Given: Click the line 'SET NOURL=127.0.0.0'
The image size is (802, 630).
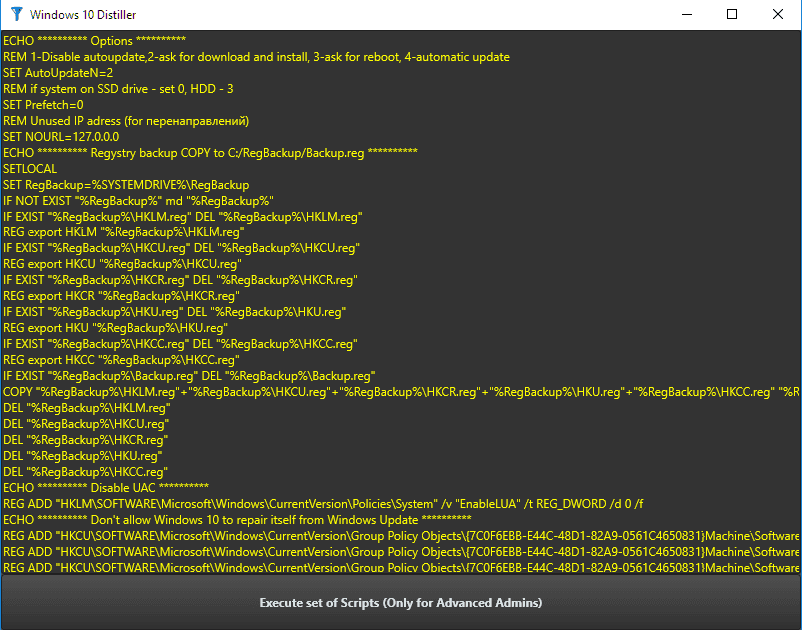Looking at the screenshot, I should (x=61, y=137).
